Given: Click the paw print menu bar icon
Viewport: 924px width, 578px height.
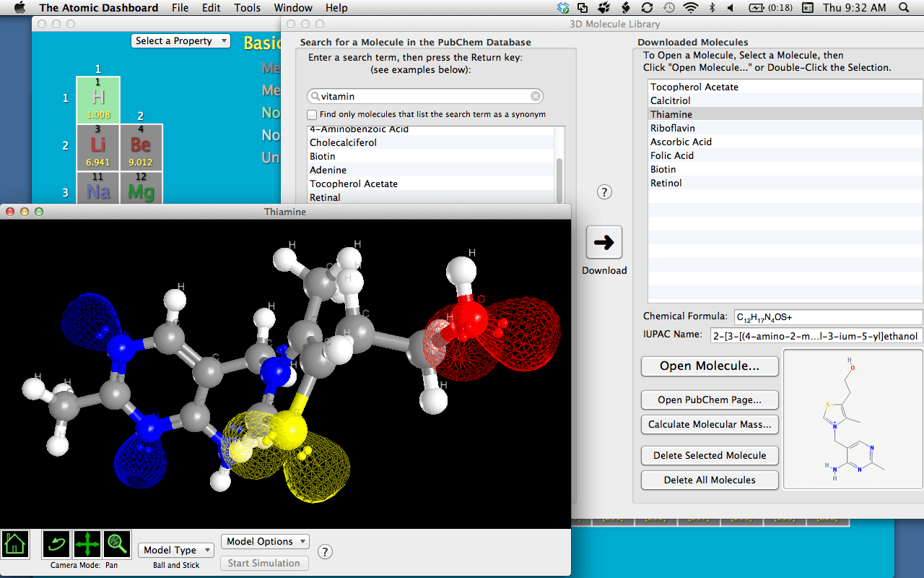Looking at the screenshot, I should coord(603,8).
